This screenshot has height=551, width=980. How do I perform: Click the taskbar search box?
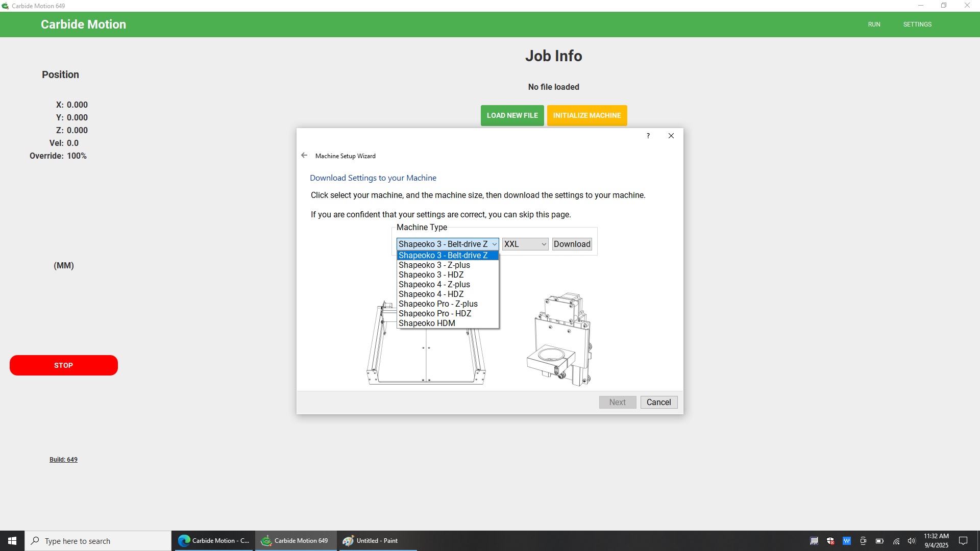(98, 541)
